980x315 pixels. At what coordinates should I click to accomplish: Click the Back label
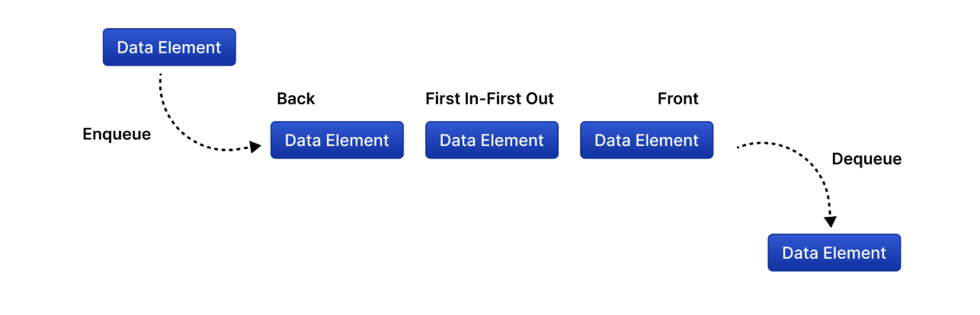[296, 99]
